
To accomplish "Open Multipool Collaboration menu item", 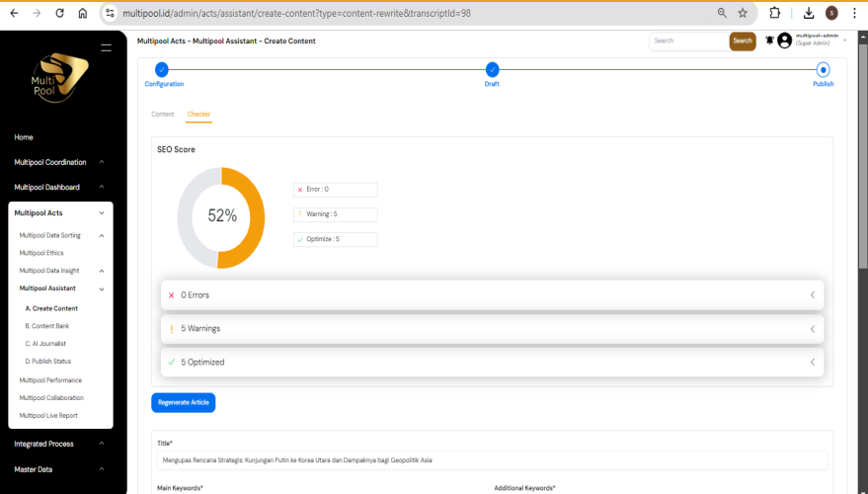I will click(x=51, y=398).
